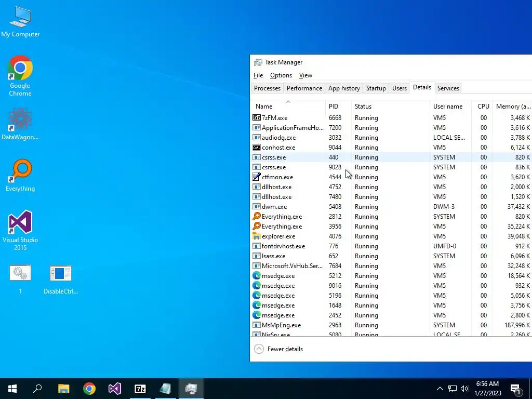
Task: Switch to the Users tab
Action: click(x=400, y=88)
